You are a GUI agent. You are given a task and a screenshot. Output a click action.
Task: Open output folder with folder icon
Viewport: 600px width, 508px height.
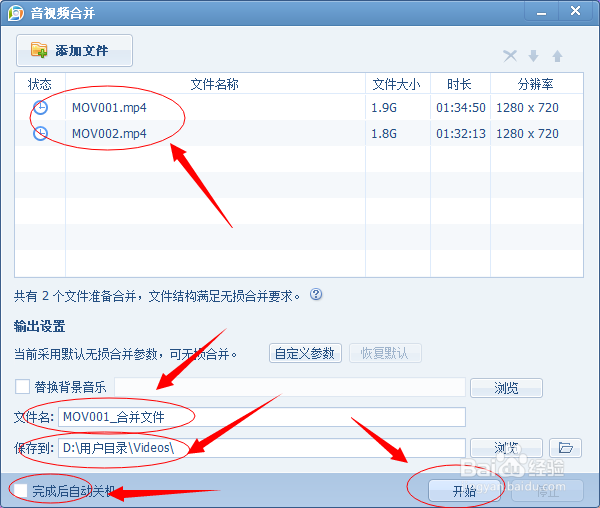point(565,448)
